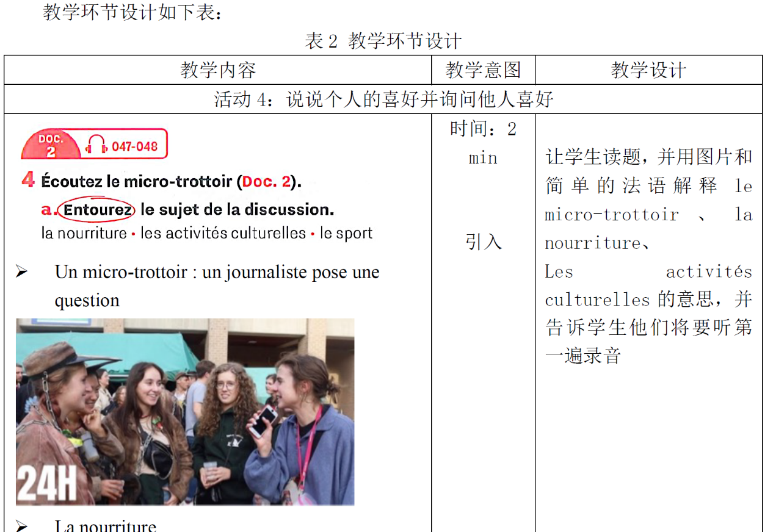776x532 pixels.
Task: Click the red (Doc. 2) reference text
Action: (x=269, y=181)
